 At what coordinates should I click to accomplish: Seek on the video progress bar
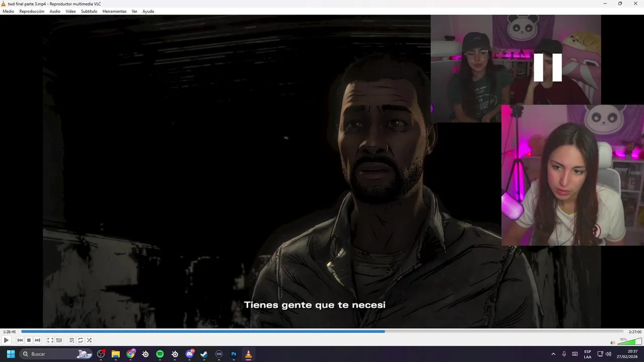322,331
